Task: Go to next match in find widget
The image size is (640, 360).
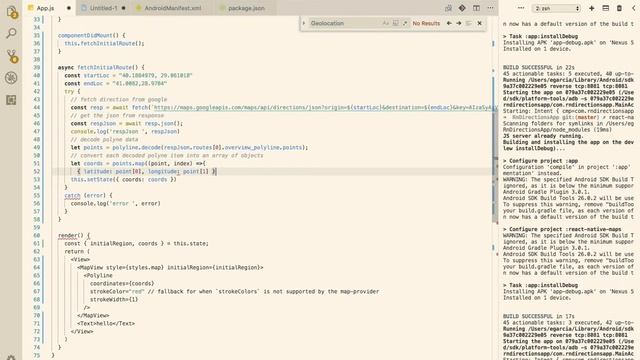Action: click(x=459, y=23)
